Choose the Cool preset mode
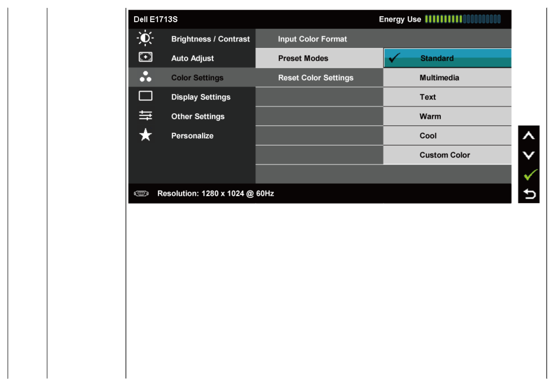Screen dimensions: 555x392 click(x=447, y=136)
